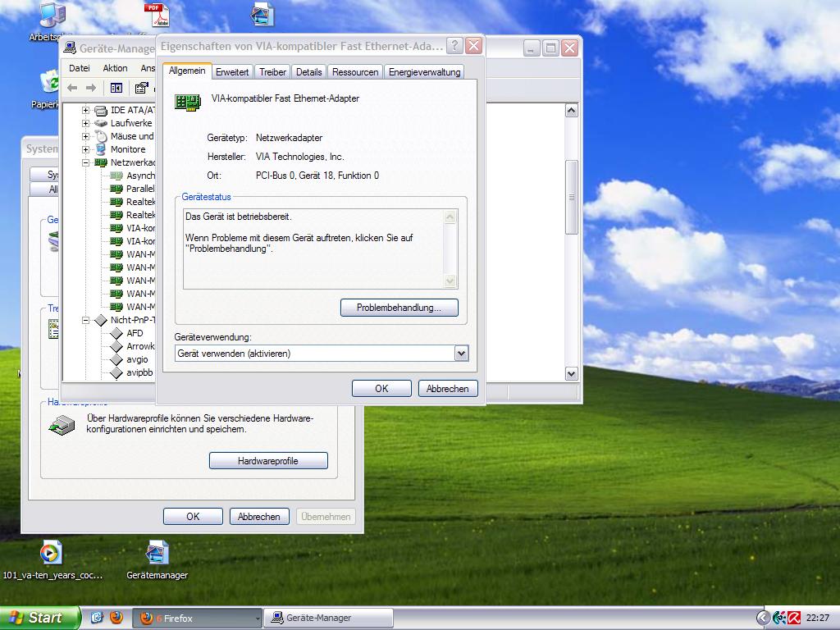Select the Adobe PDF file desktop icon
Image resolution: width=840 pixels, height=630 pixels.
157,15
